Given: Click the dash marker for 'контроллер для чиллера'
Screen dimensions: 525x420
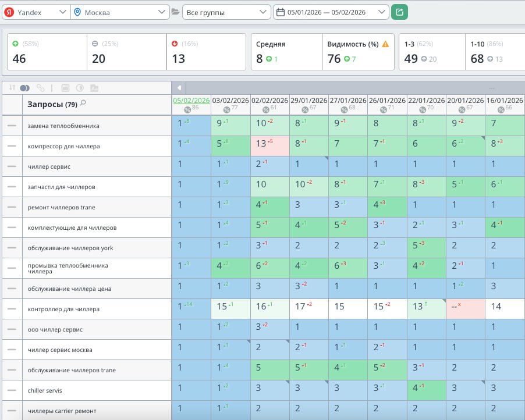Looking at the screenshot, I should tap(12, 309).
